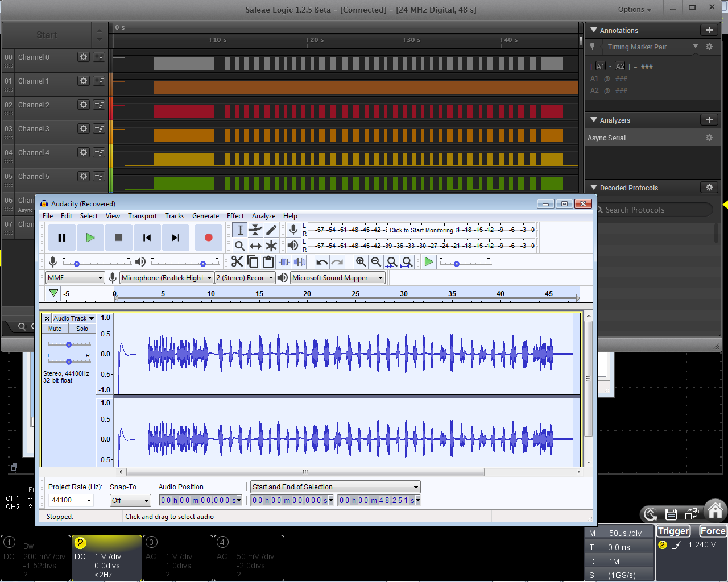Image resolution: width=728 pixels, height=582 pixels.
Task: Select the Audacity Selection tool
Action: [240, 230]
